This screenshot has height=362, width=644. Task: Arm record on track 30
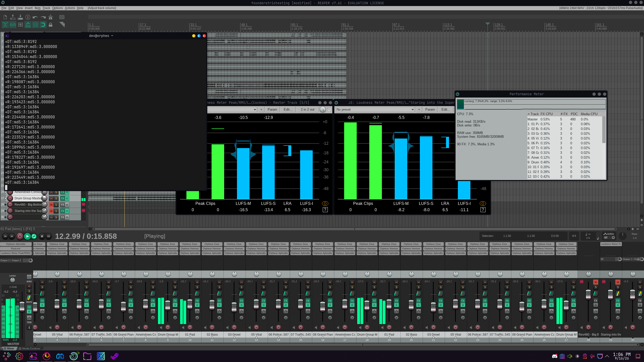pos(10,217)
